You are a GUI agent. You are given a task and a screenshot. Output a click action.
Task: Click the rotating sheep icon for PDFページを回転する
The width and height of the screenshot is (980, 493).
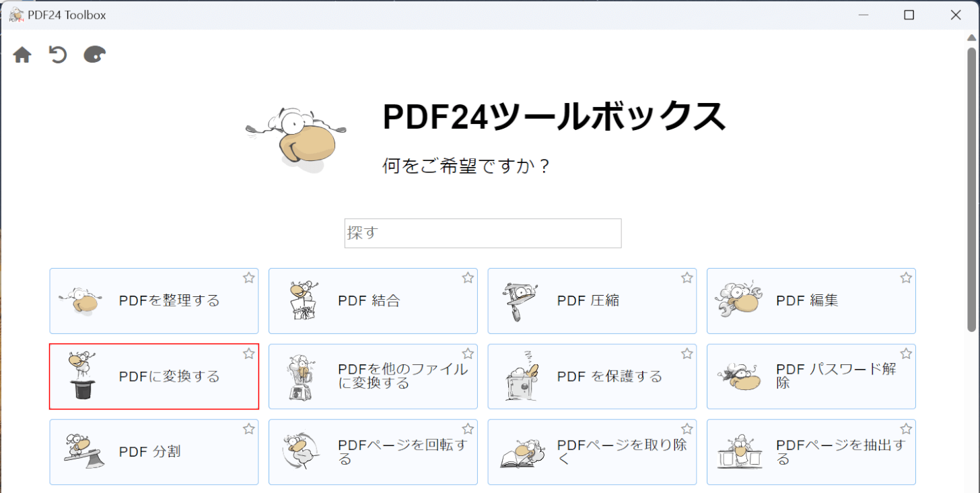[301, 450]
